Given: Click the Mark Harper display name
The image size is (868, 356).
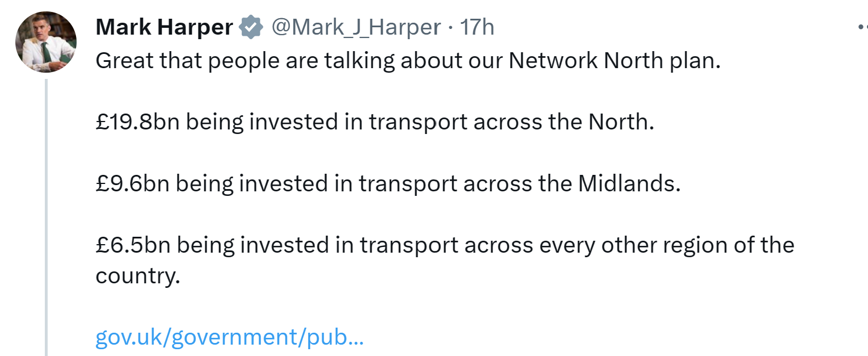Looking at the screenshot, I should [164, 27].
